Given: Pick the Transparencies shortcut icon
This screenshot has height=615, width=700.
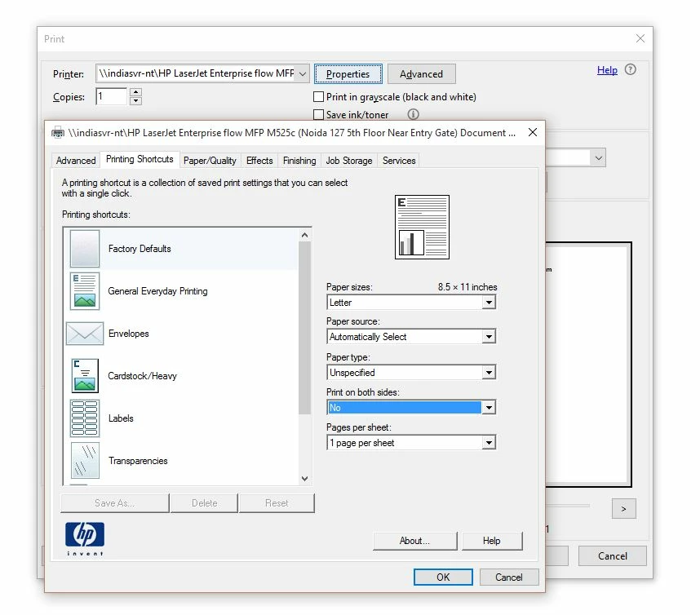Looking at the screenshot, I should (x=84, y=461).
